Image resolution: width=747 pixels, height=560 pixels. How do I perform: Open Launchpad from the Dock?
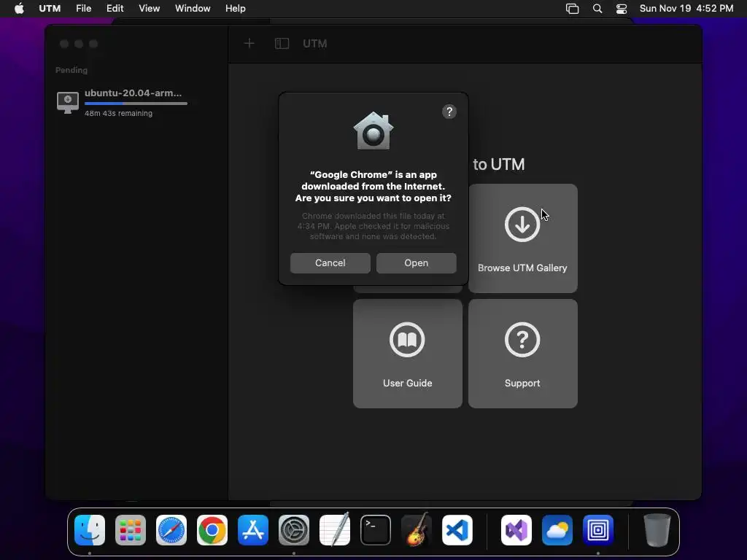pos(131,530)
